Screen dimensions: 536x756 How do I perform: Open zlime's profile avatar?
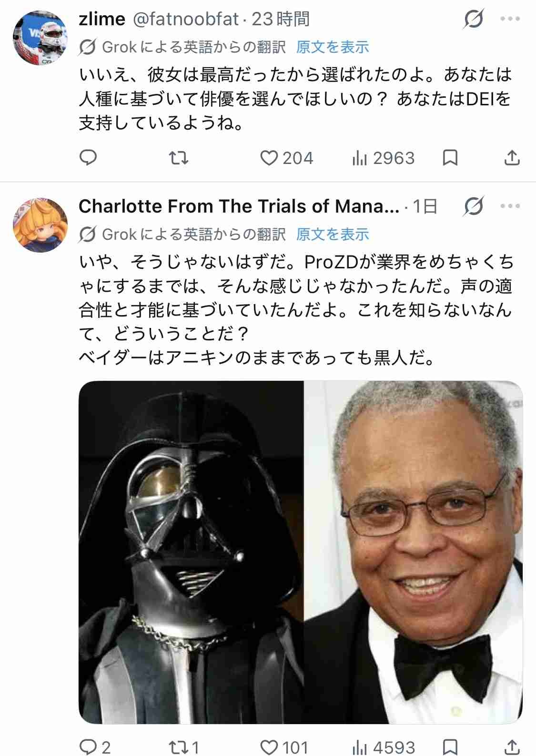[x=40, y=39]
